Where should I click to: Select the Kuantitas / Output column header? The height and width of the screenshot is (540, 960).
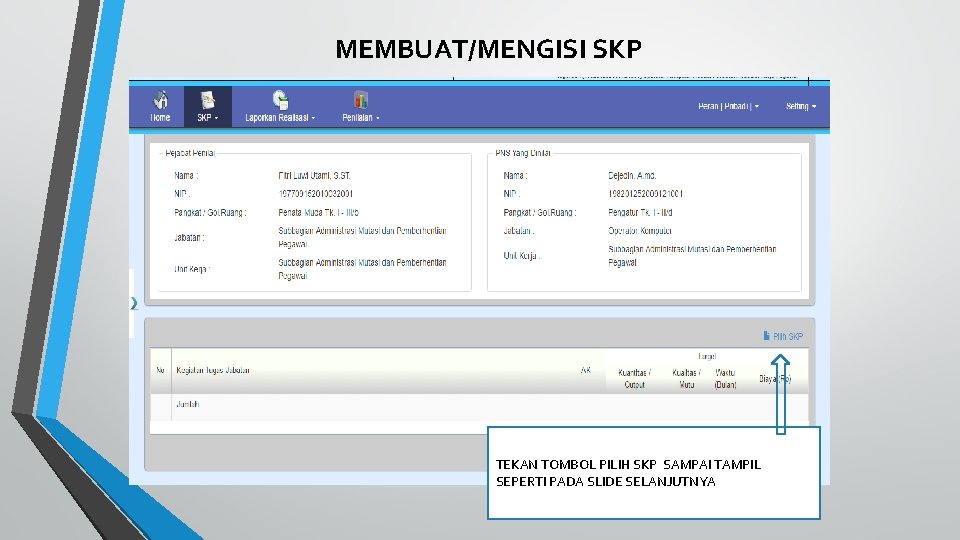point(635,378)
